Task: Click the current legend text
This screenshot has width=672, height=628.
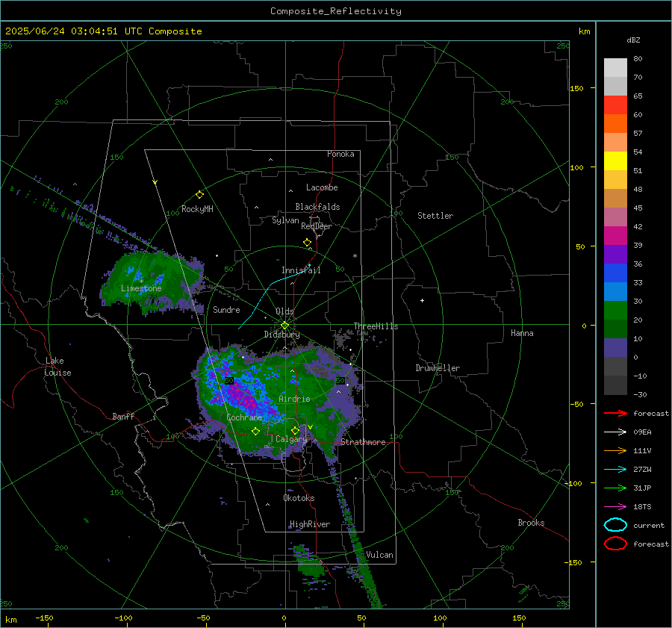Action: click(649, 525)
